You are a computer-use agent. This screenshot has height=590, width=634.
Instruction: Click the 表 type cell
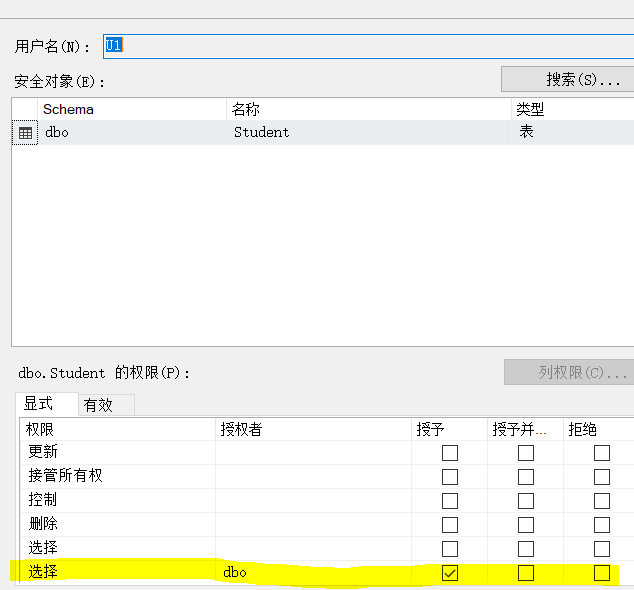click(573, 132)
